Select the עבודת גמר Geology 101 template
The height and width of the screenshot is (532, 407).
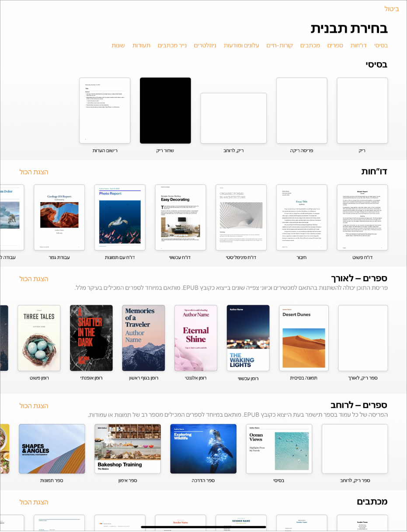click(x=59, y=218)
